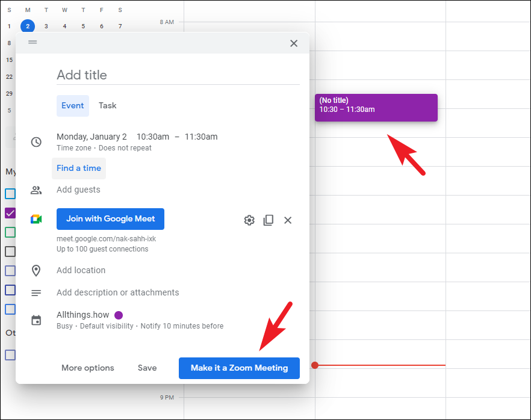
Task: Select date 22 in mini calendar
Action: [x=9, y=77]
